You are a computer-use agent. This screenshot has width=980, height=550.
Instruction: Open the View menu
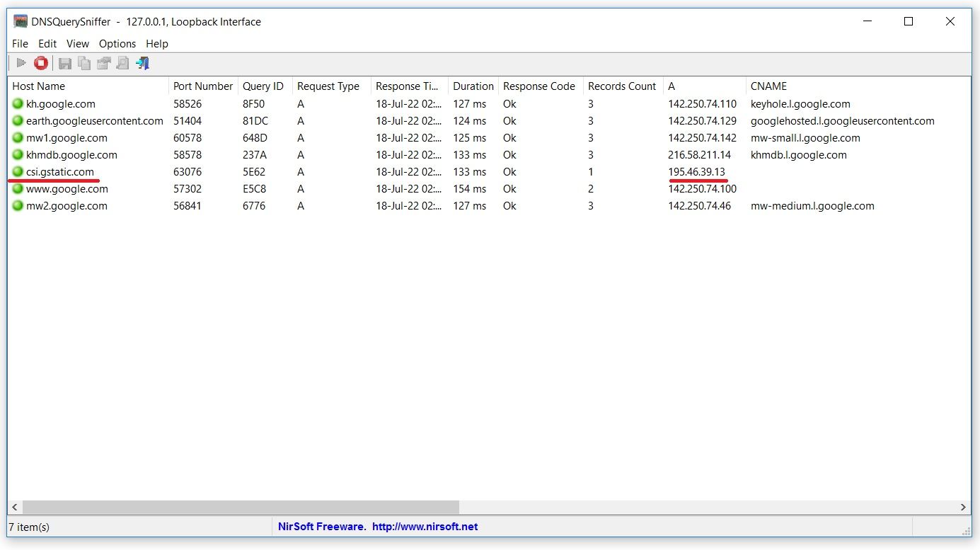[x=78, y=43]
